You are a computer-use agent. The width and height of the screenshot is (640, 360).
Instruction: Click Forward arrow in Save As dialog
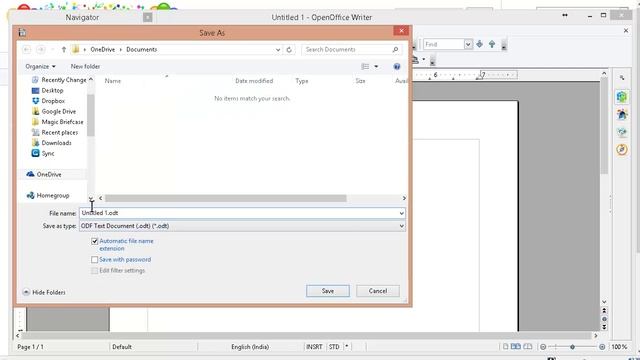pos(40,49)
